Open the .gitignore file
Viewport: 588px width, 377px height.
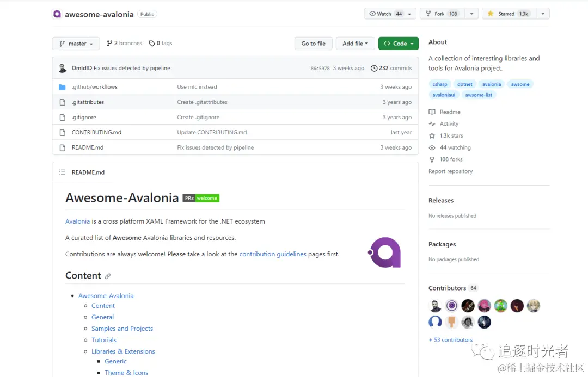point(84,118)
